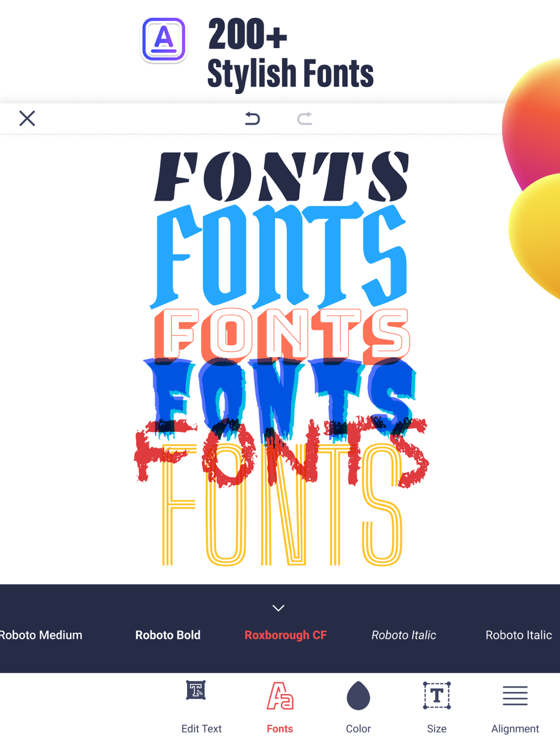Open the Color droplet tool

[358, 695]
